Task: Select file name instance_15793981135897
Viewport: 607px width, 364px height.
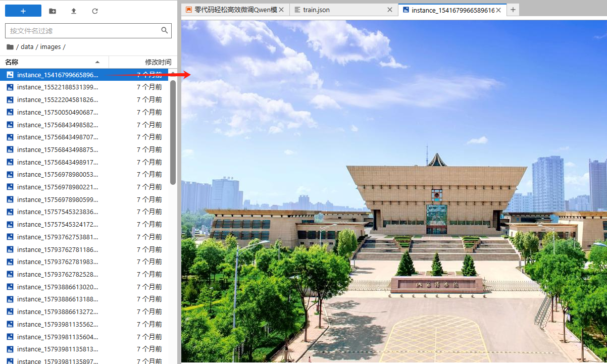Action: (x=58, y=361)
